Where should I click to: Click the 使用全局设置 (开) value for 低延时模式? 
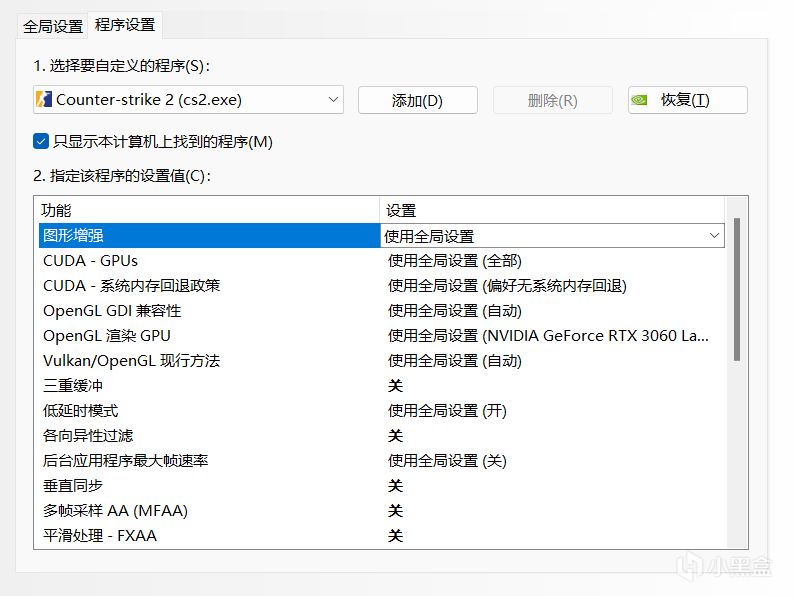click(447, 411)
